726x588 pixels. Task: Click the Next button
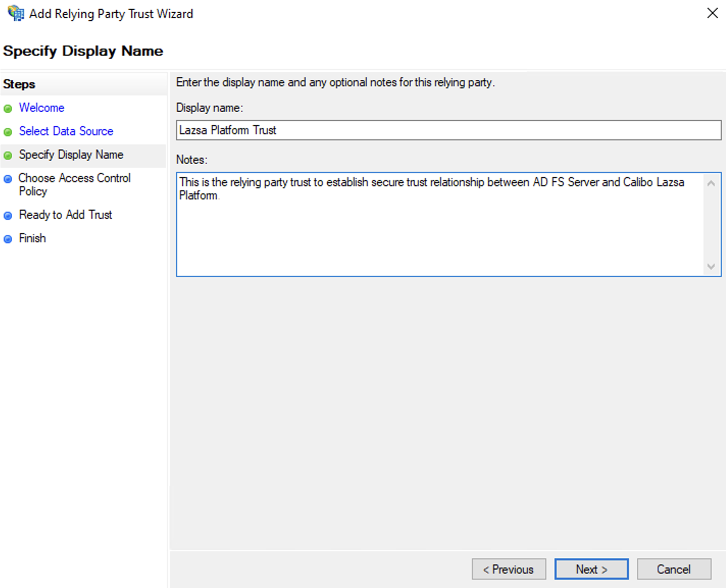click(x=591, y=569)
